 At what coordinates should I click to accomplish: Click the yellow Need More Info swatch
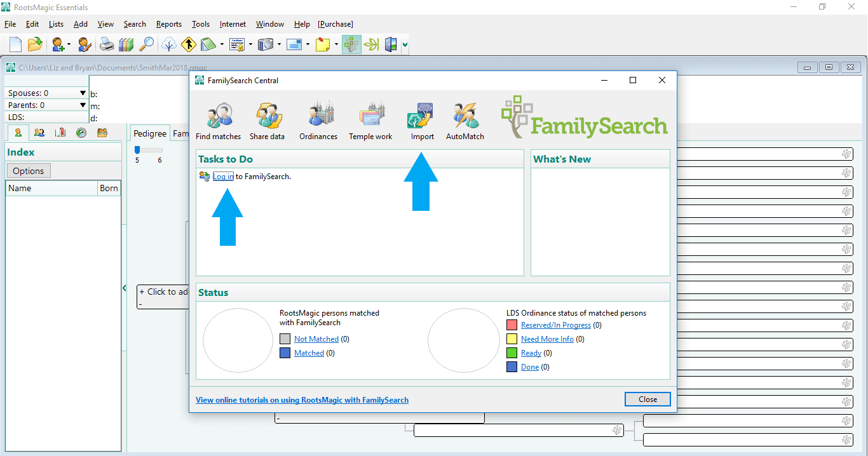[x=512, y=339]
